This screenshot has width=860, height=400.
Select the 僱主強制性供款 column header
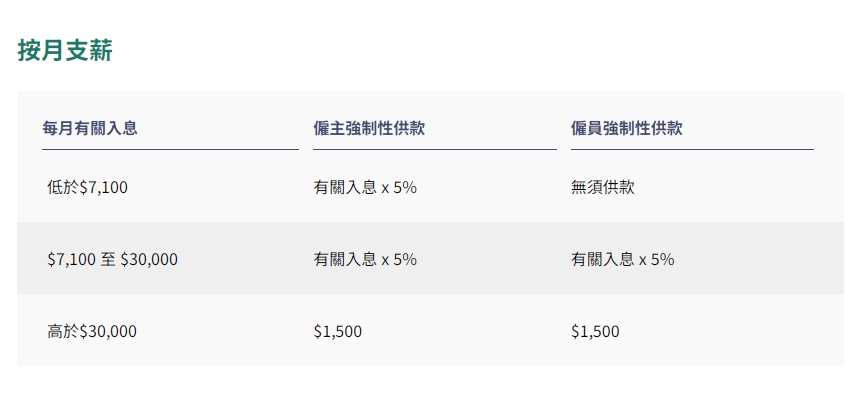click(369, 128)
